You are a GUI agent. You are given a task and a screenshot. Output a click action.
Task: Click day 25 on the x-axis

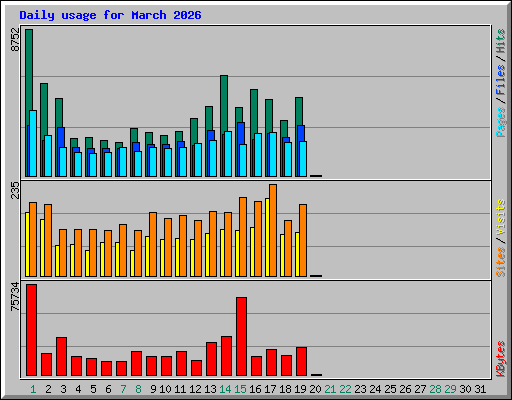point(390,389)
